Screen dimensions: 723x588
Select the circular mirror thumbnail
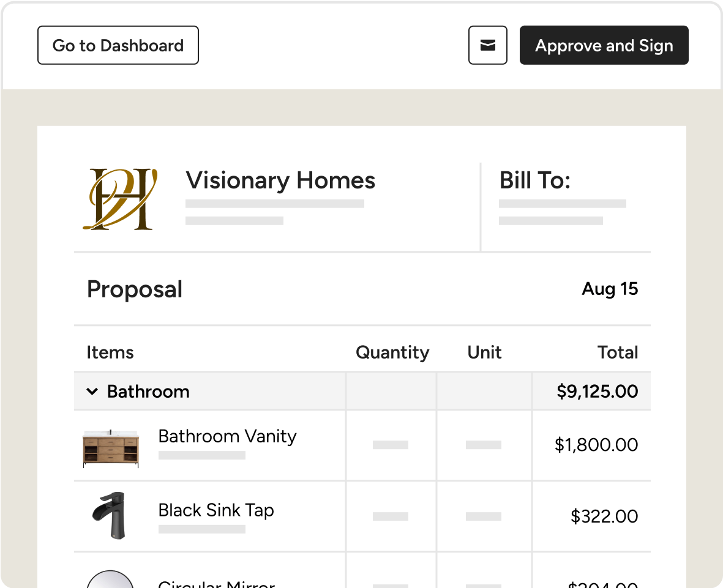110,579
